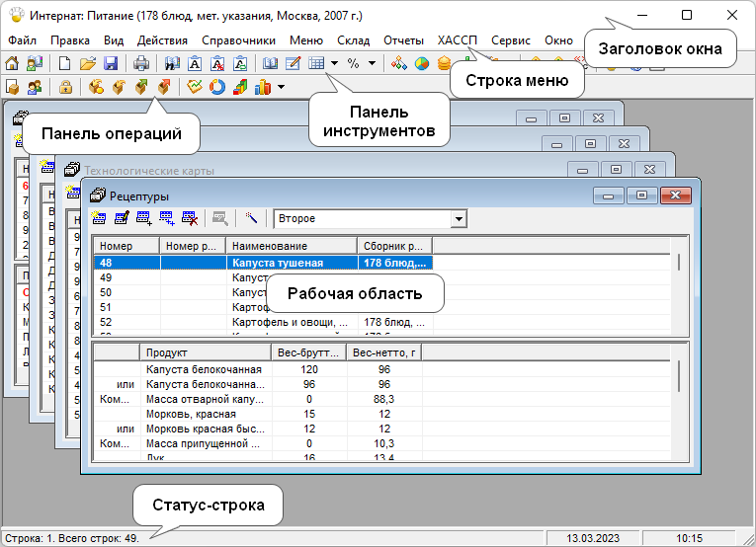
Task: Open the percent sign dropdown arrow
Action: click(x=371, y=64)
